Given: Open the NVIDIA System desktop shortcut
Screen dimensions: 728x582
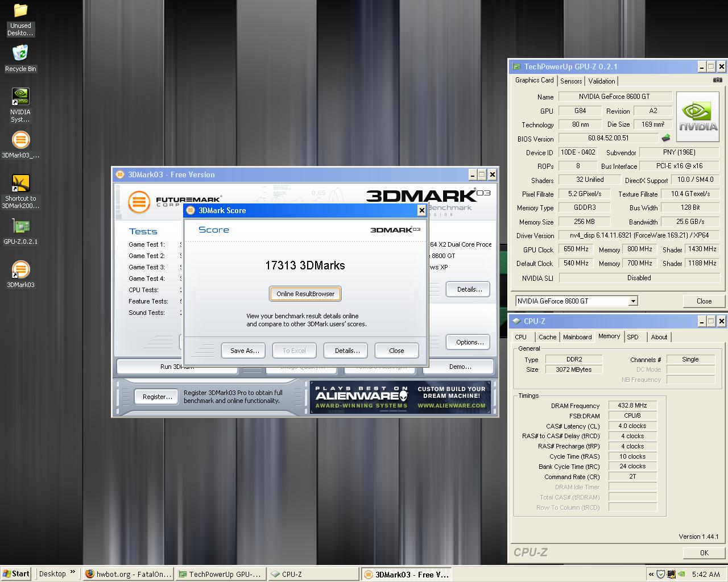Looking at the screenshot, I should pyautogui.click(x=20, y=97).
